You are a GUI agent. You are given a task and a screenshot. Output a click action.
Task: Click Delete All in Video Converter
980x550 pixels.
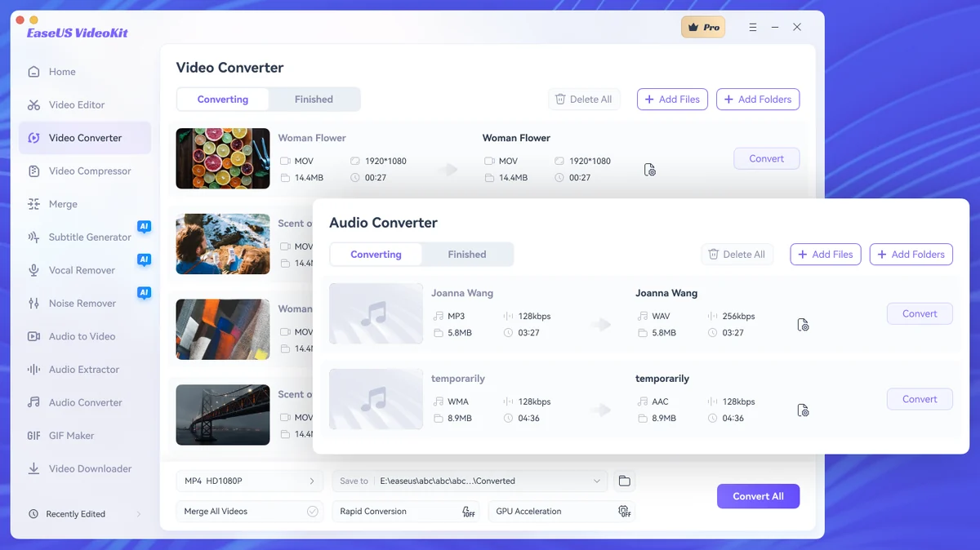[584, 100]
